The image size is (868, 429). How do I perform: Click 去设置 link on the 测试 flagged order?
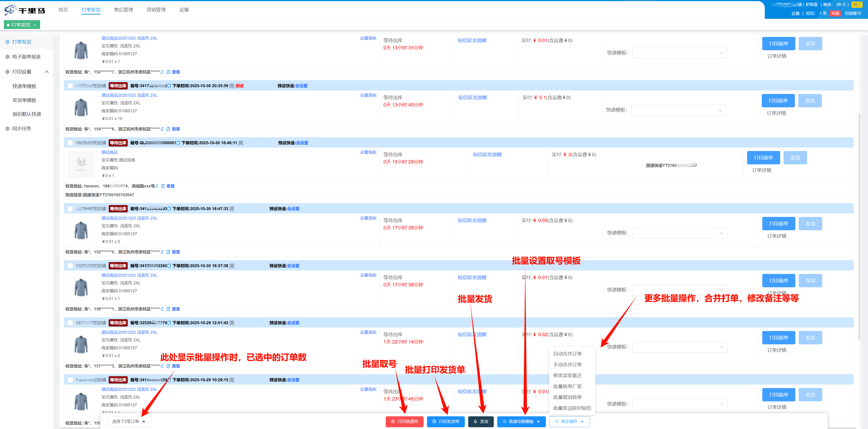(x=301, y=86)
